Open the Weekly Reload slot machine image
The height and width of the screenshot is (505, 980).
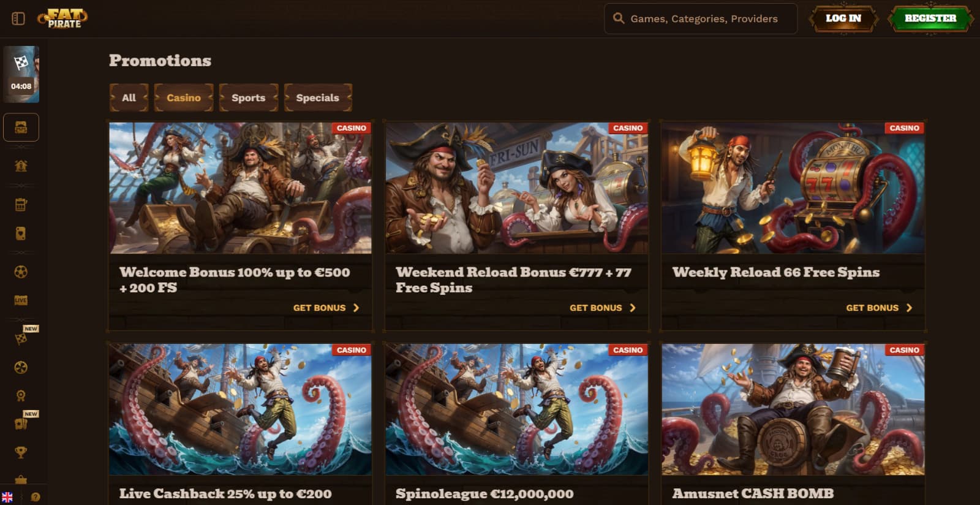(x=793, y=188)
